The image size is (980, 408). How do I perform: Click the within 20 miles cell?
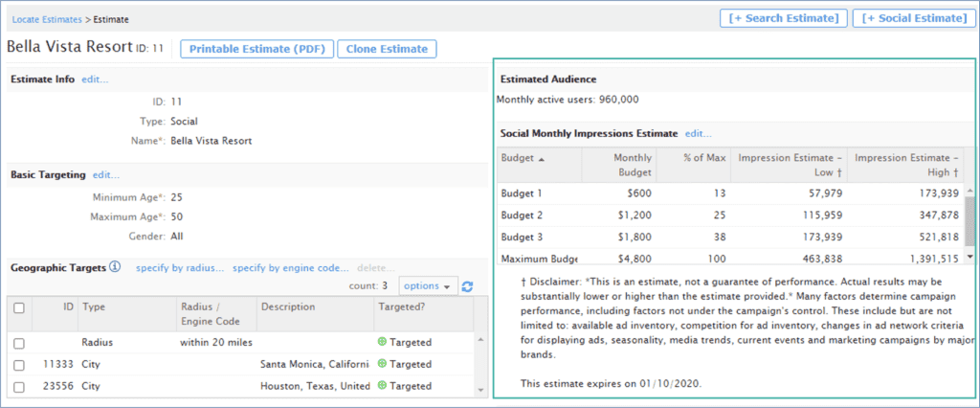(x=217, y=342)
